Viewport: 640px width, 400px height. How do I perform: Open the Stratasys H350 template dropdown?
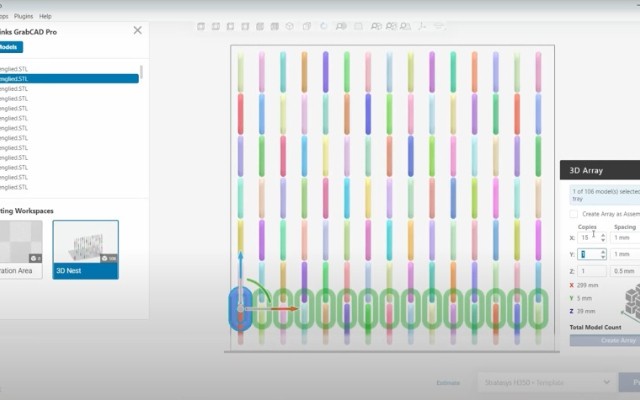tap(546, 382)
